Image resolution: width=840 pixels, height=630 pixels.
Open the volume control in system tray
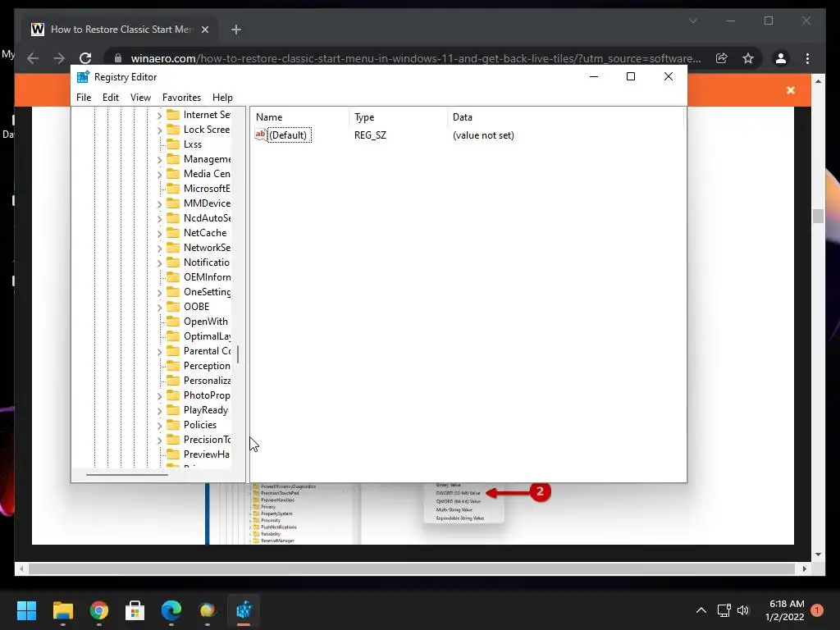(743, 610)
